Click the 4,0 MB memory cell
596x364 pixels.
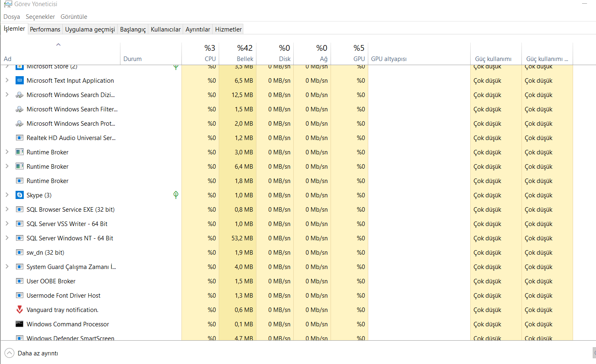coord(238,267)
